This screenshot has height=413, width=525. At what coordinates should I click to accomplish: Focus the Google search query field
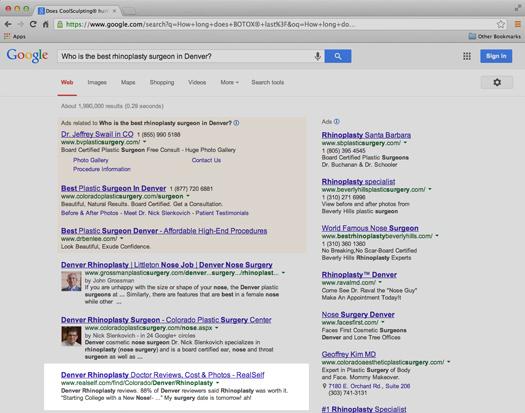coord(186,56)
